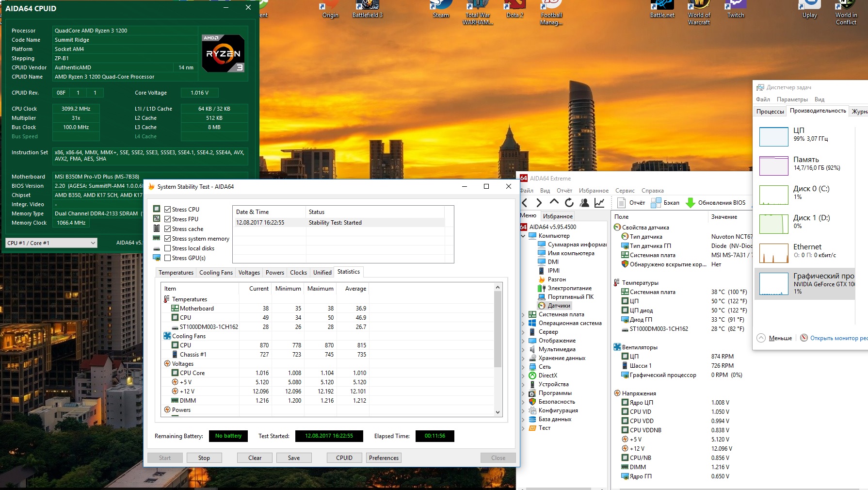Go back using AIDA64 Extreme's back arrow
The height and width of the screenshot is (490, 868).
pyautogui.click(x=524, y=203)
